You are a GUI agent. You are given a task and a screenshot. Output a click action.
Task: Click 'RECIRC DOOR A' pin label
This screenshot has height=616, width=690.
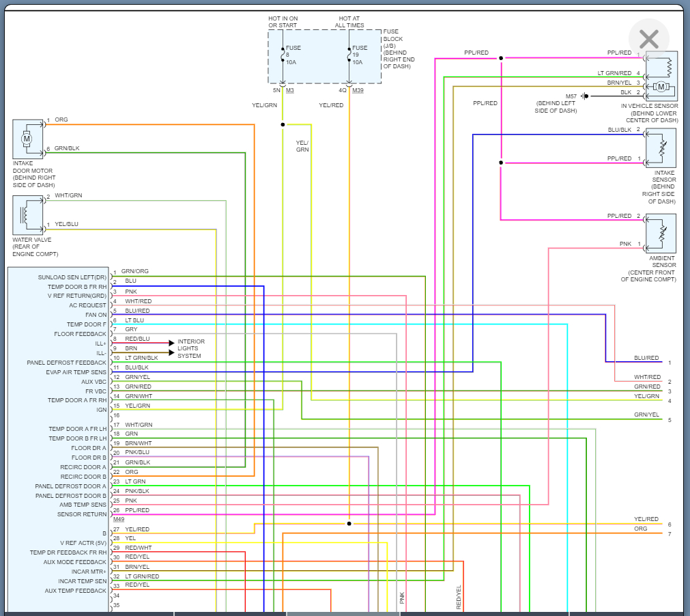(83, 467)
